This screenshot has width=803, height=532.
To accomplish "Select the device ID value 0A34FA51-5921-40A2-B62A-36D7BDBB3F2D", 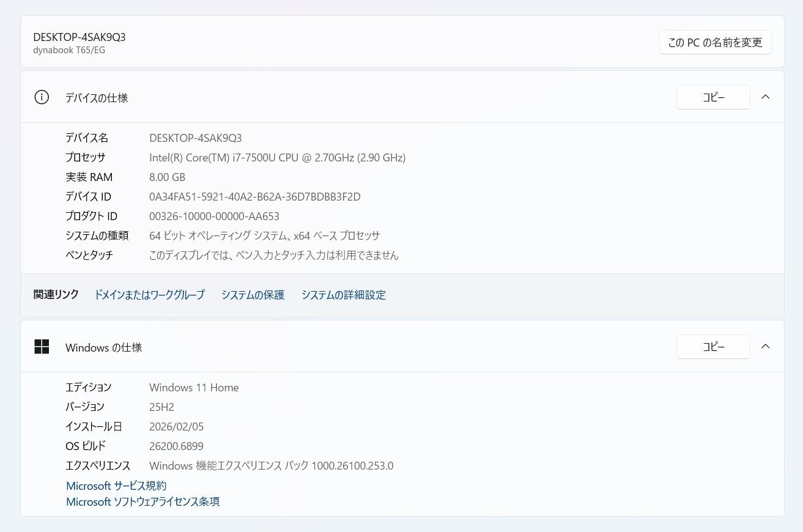I will (x=254, y=197).
